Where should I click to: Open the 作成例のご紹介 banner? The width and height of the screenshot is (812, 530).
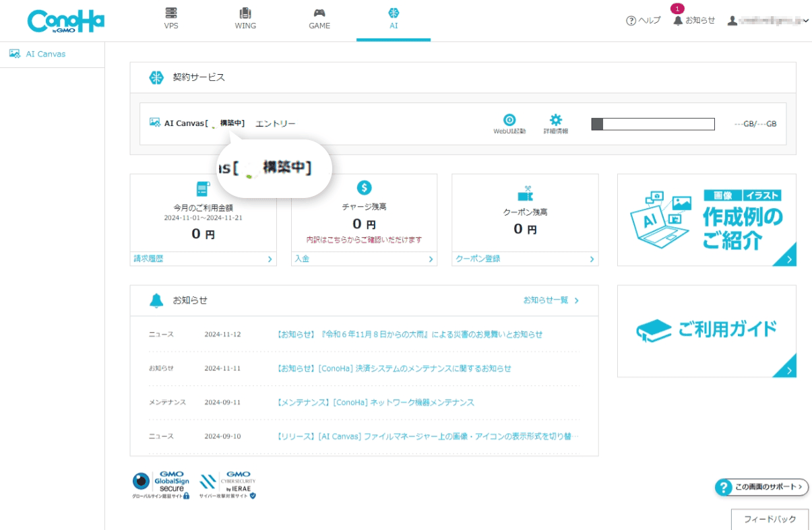tap(706, 220)
